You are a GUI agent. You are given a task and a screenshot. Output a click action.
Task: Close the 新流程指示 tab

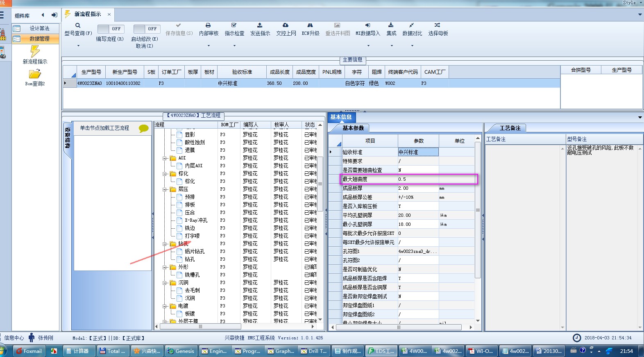[109, 14]
